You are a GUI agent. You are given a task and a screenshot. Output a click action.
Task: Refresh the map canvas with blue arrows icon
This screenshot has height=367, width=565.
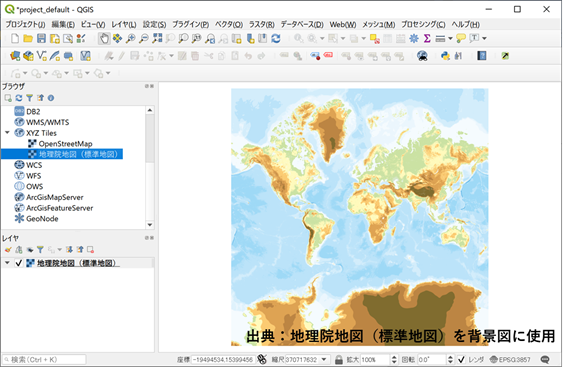(276, 38)
